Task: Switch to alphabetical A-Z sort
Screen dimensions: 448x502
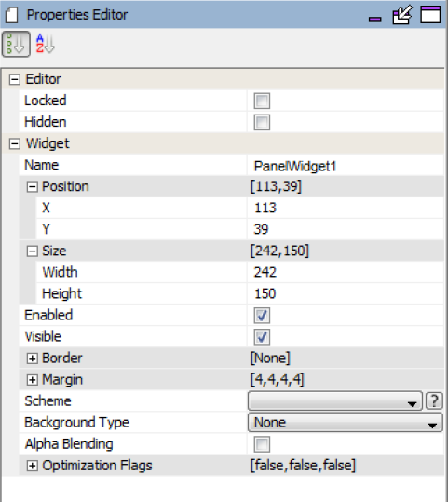Action: (x=45, y=44)
